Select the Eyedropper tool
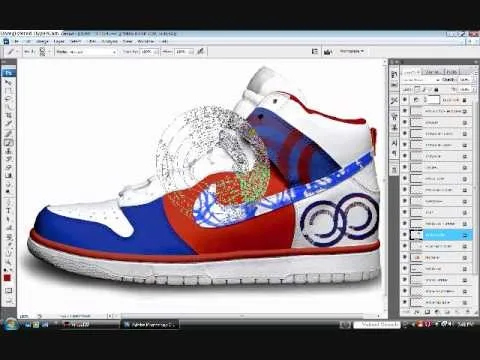480x360 pixels. [9, 245]
